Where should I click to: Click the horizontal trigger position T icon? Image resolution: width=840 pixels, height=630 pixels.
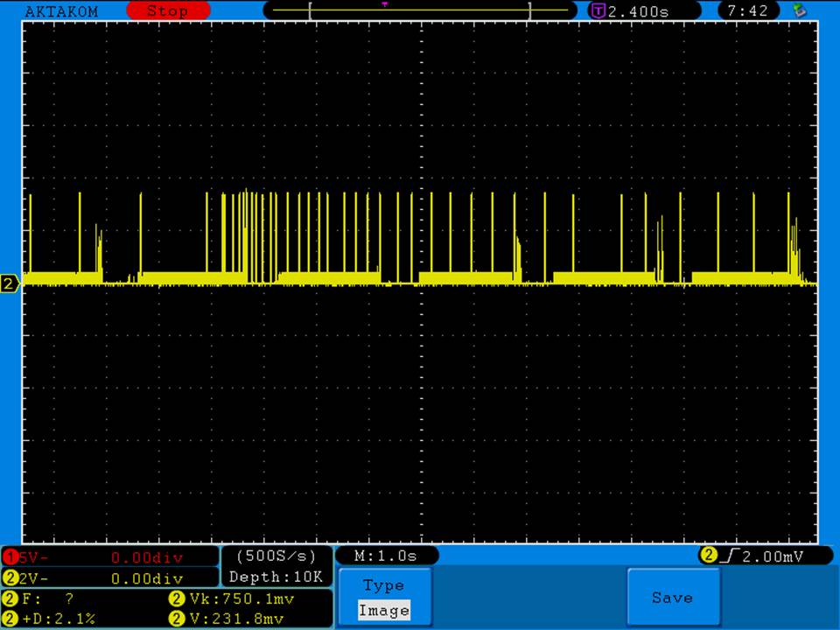pyautogui.click(x=598, y=11)
